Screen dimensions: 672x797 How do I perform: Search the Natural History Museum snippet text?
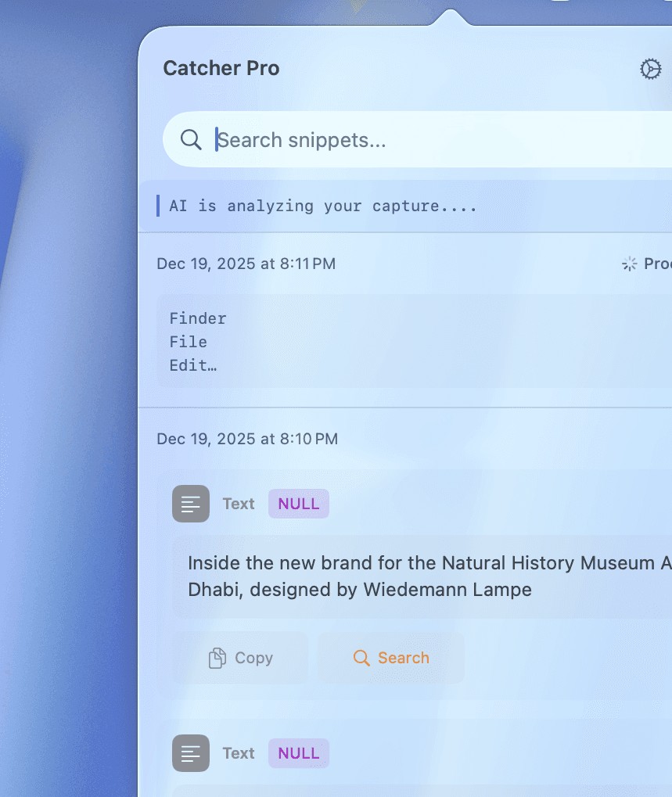click(391, 658)
